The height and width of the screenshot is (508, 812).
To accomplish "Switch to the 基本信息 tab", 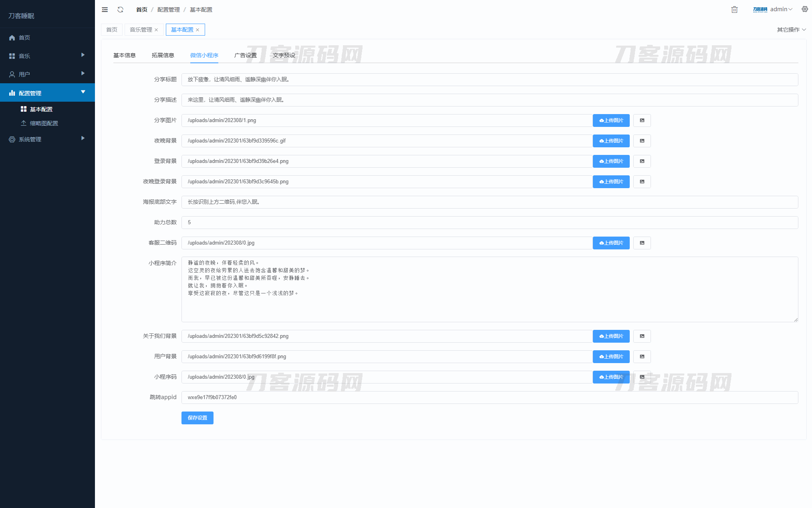I will click(124, 55).
